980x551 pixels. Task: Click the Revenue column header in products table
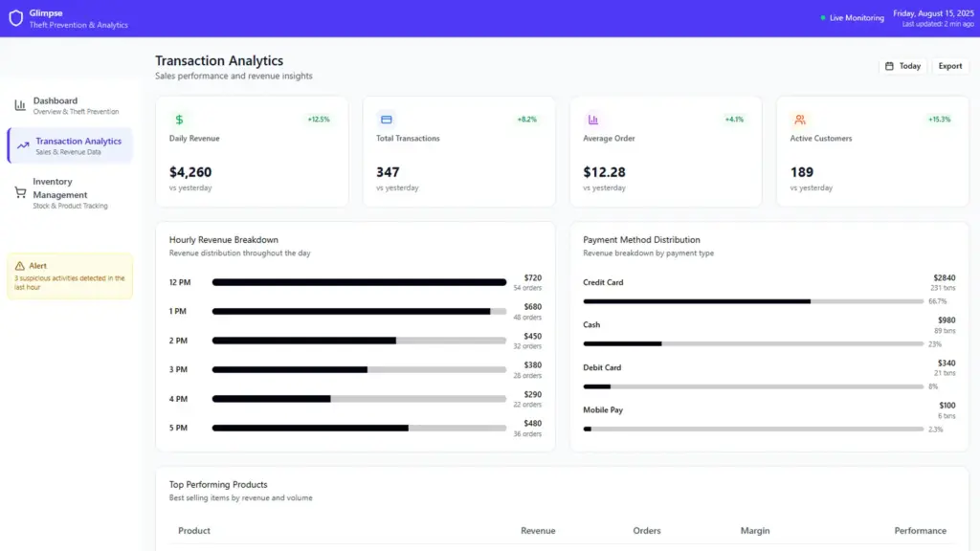pos(537,531)
